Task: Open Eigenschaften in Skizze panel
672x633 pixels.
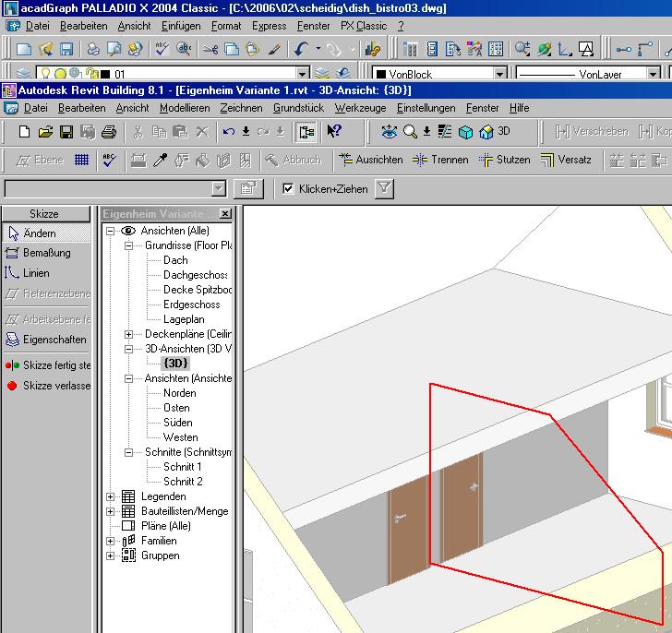Action: point(47,340)
